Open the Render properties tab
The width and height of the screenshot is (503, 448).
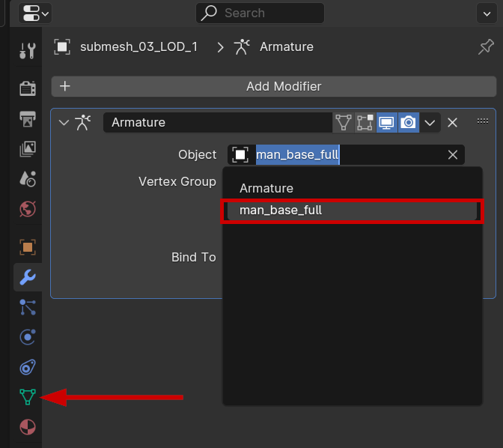click(x=28, y=88)
